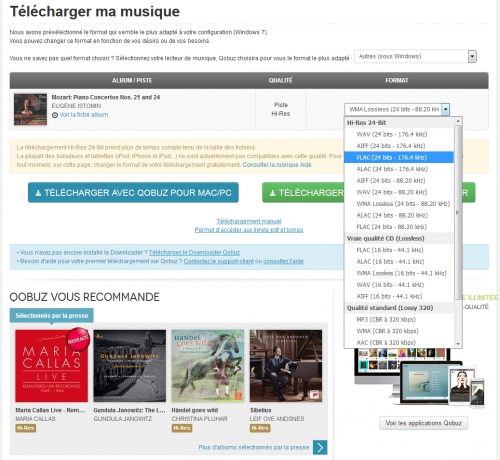Select WAV (24 bits - 88.20 kHz) option
Image resolution: width=500 pixels, height=460 pixels.
coord(399,192)
